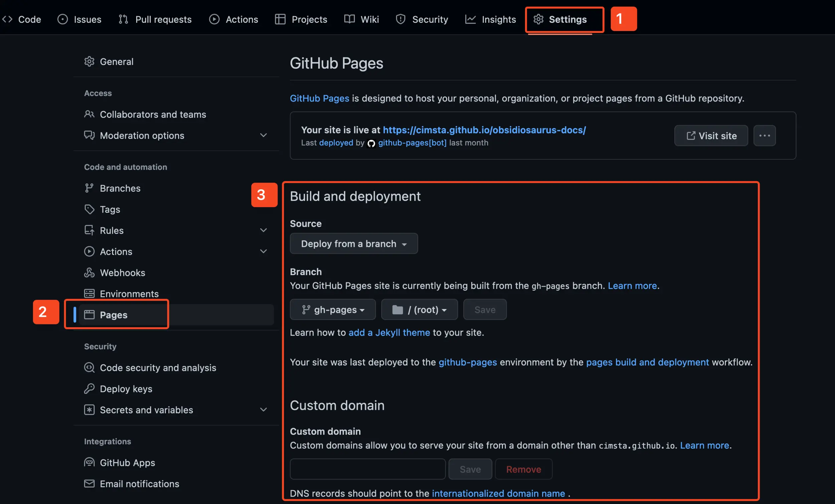Open the add a Jekyll theme link
Image resolution: width=835 pixels, height=504 pixels.
388,333
